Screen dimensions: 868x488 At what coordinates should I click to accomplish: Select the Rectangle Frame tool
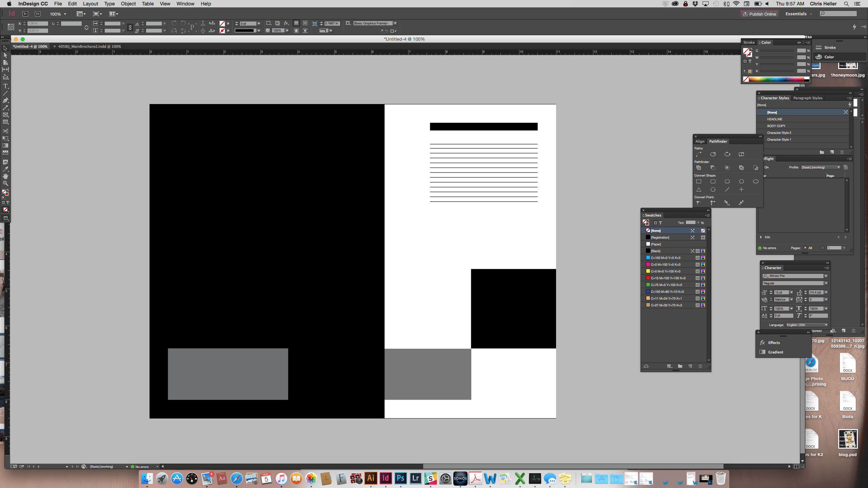click(x=5, y=115)
